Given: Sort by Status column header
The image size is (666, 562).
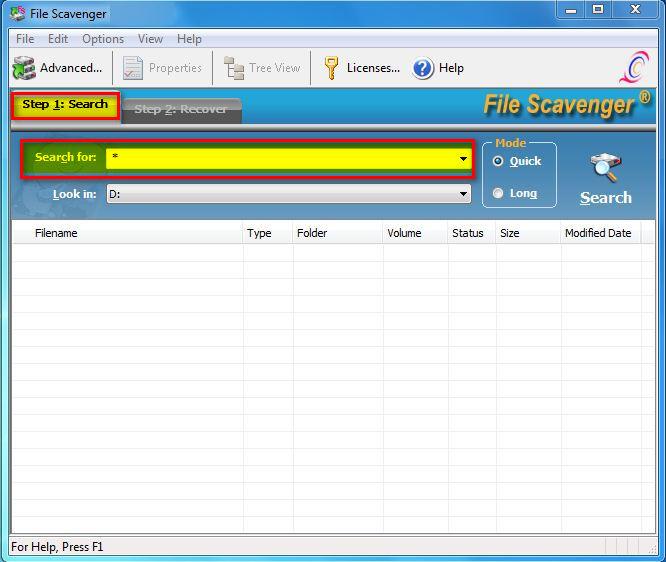Looking at the screenshot, I should pos(471,233).
